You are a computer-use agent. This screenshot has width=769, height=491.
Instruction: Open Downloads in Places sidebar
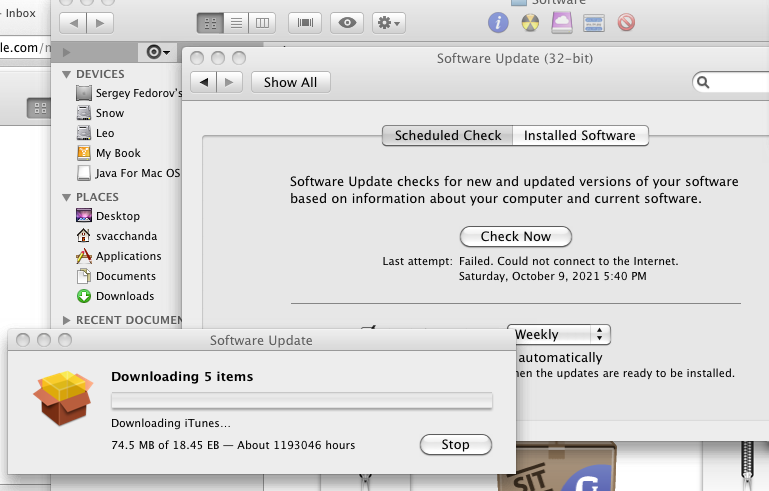(x=115, y=296)
